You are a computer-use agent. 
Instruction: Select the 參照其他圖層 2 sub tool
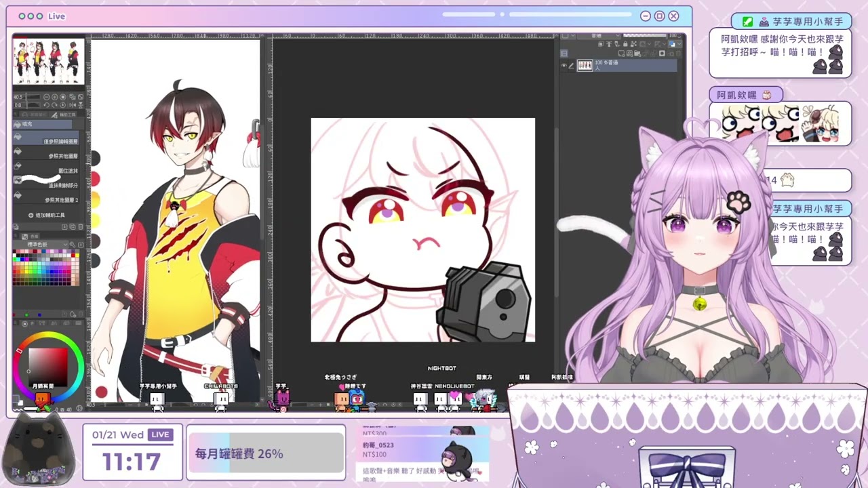tap(45, 197)
